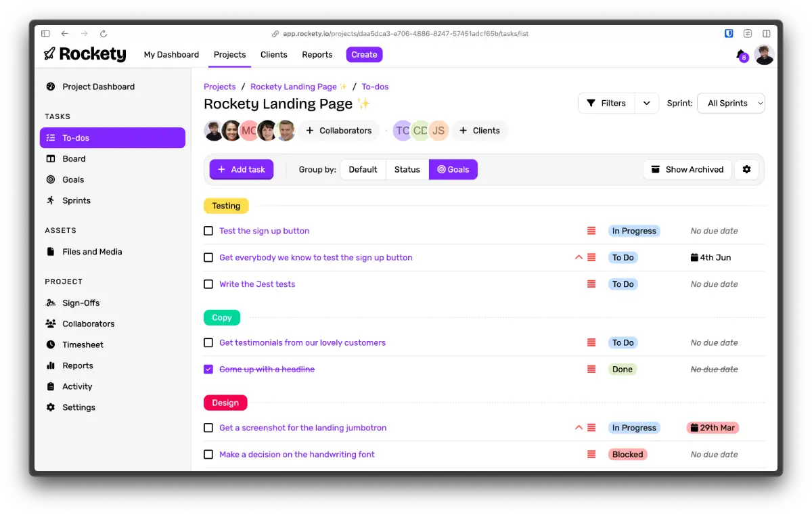The image size is (812, 515).
Task: Click the purple Create button
Action: click(x=364, y=55)
